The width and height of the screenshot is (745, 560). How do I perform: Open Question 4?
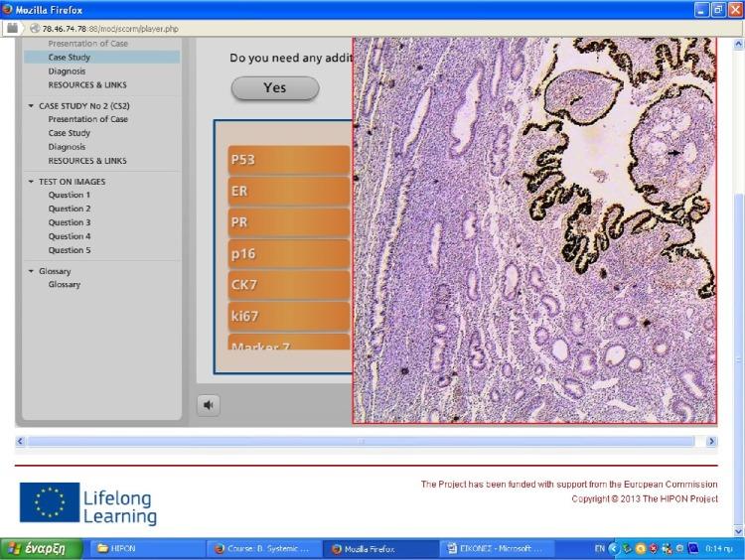tap(69, 236)
